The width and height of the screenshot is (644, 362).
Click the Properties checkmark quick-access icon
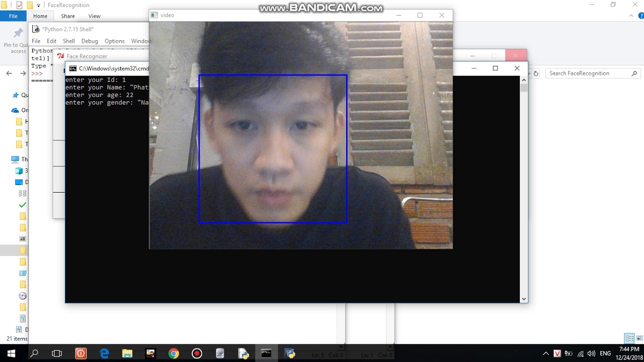19,5
